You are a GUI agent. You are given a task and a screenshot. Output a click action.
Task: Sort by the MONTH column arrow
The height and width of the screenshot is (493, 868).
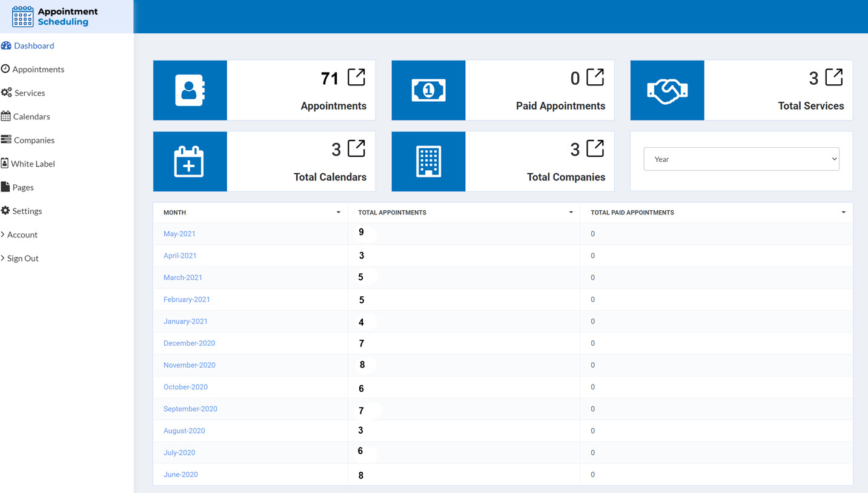point(338,213)
